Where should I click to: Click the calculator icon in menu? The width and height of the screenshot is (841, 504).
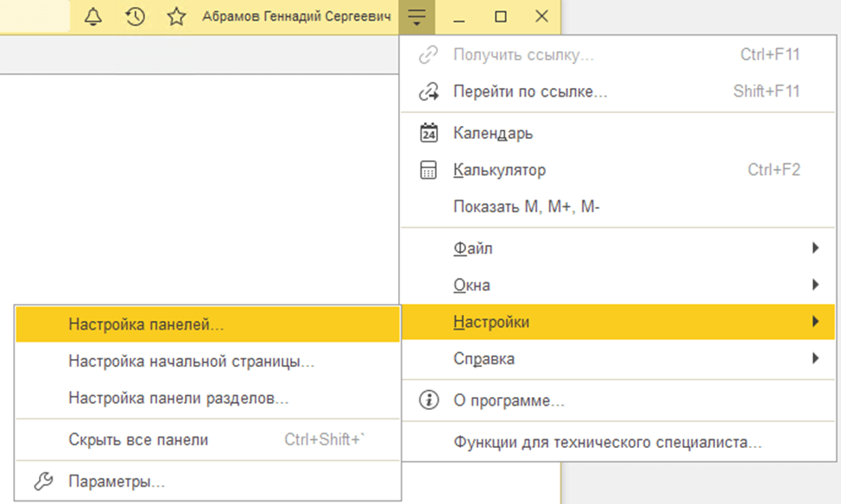pos(428,170)
